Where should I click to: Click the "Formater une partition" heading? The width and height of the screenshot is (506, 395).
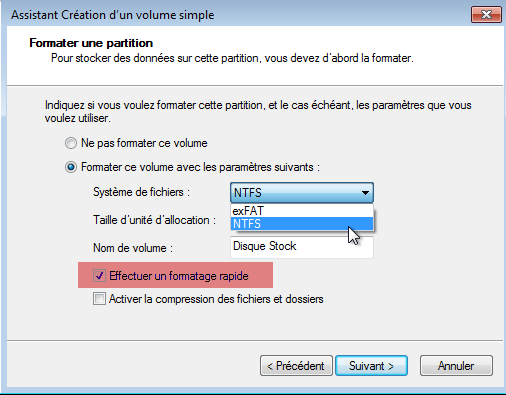(91, 43)
